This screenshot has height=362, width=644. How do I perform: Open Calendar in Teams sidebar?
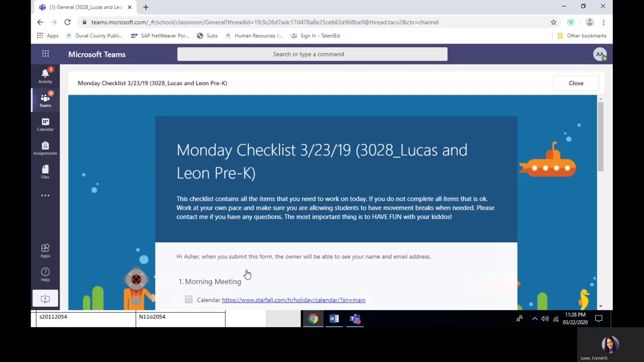click(x=45, y=124)
